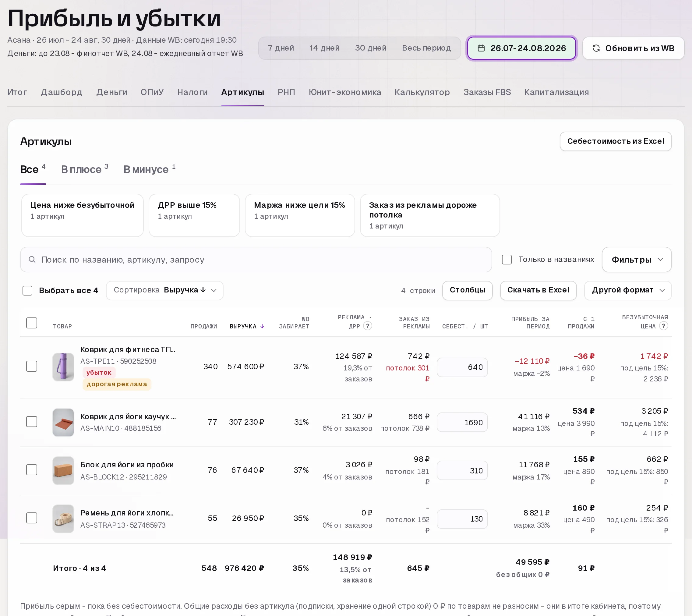Click the refresh icon beside Обновить из WB
The image size is (692, 616).
click(x=596, y=48)
